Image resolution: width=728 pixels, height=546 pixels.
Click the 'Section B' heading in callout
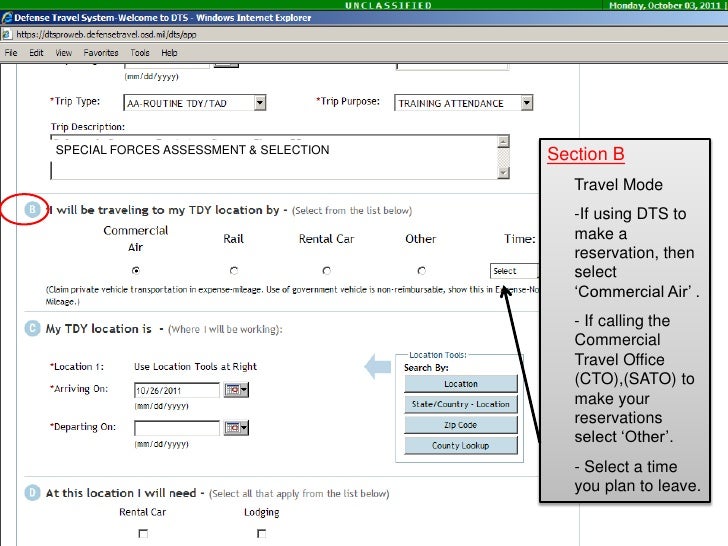tap(585, 154)
